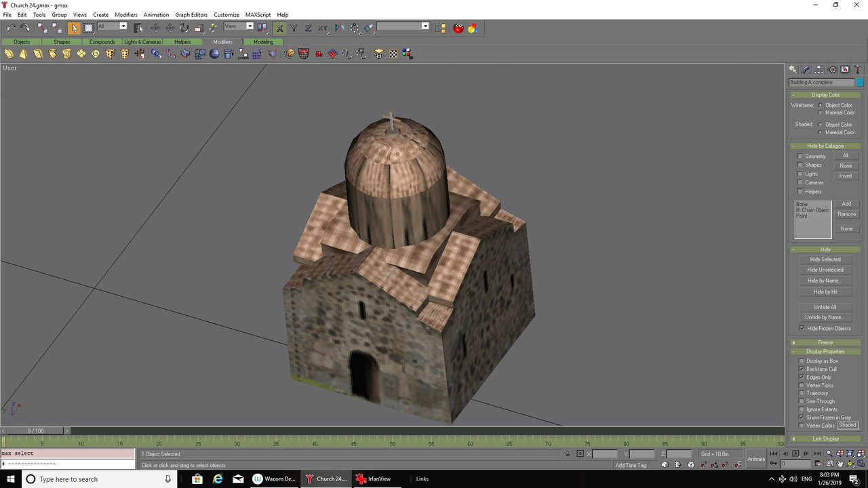This screenshot has height=488, width=868.
Task: Toggle the Backface Cull checkbox
Action: 802,369
